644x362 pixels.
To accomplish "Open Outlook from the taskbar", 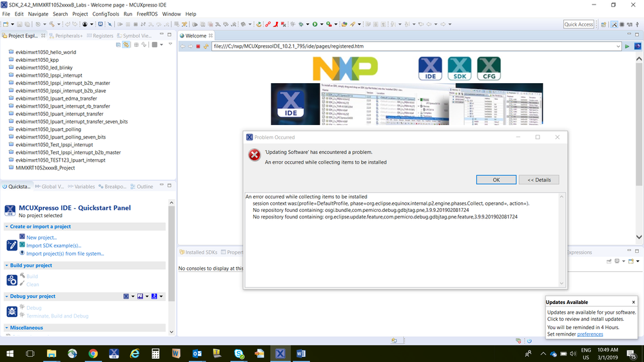I will [197, 354].
